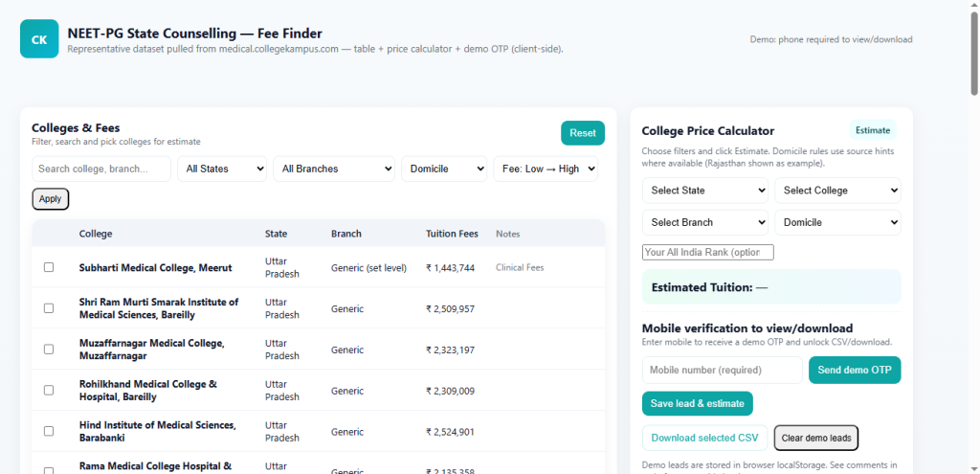
Task: Click Download selected CSV
Action: pyautogui.click(x=704, y=438)
